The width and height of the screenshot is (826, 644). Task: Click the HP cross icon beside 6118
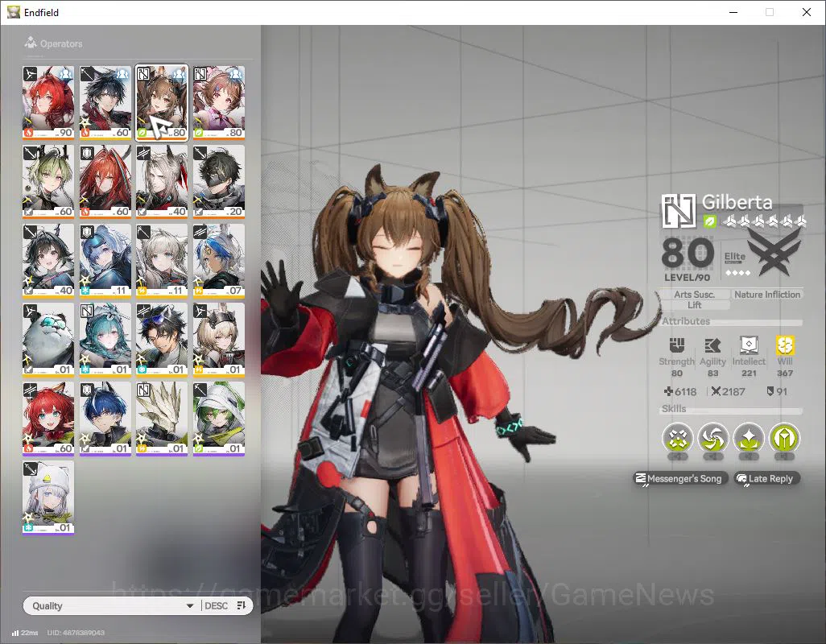(x=668, y=391)
